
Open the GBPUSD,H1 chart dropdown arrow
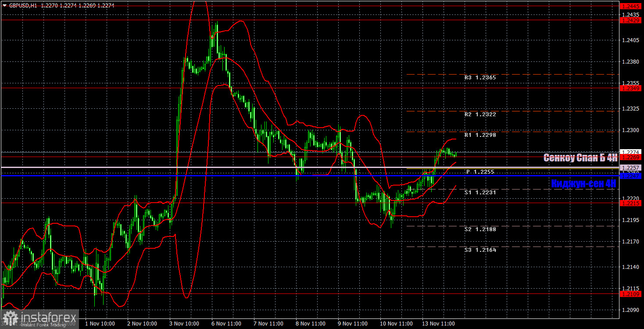[x=4, y=6]
